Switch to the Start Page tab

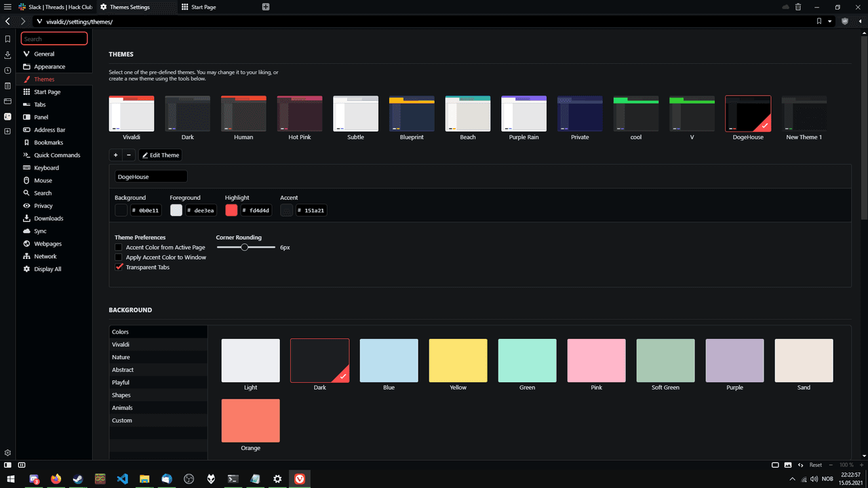point(217,7)
